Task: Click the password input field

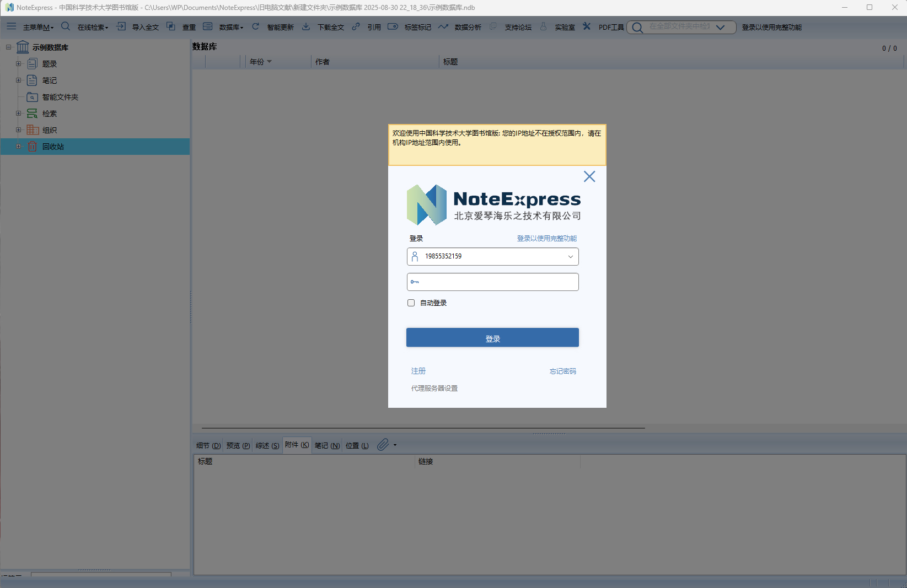Action: (492, 282)
